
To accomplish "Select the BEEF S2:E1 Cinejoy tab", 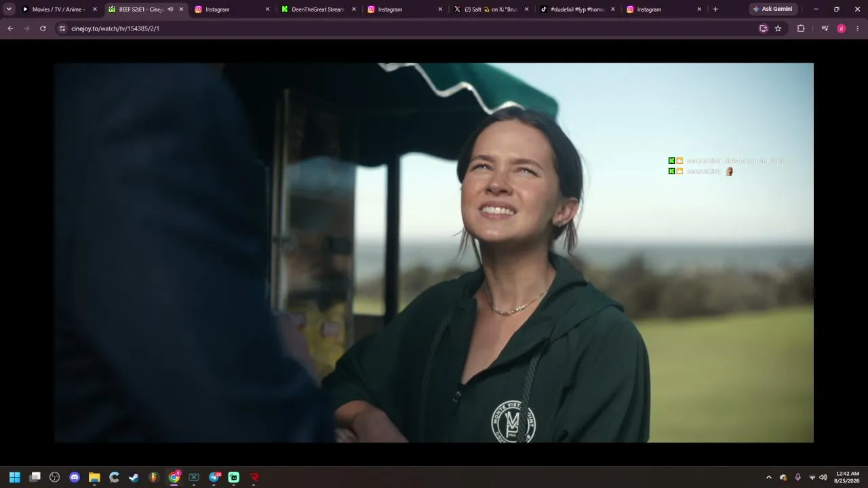I will [146, 9].
